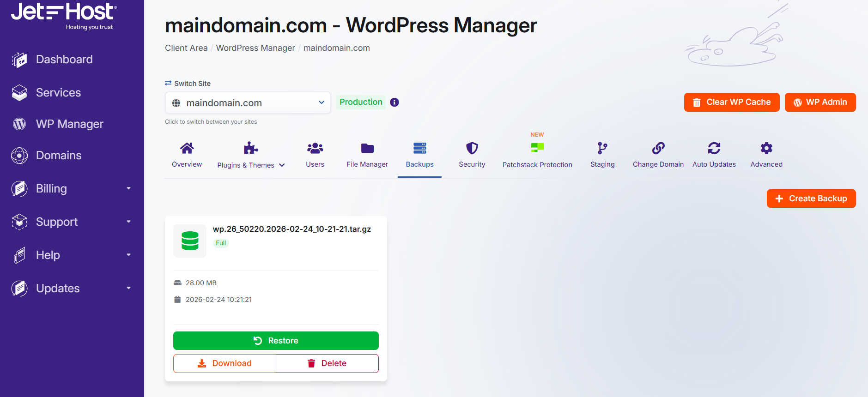Expand the Support submenu arrow
868x397 pixels.
pyautogui.click(x=129, y=222)
